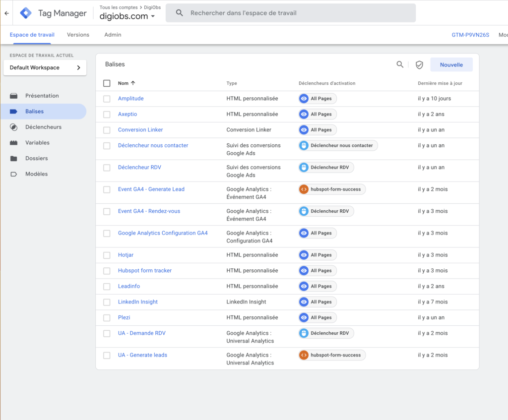Viewport: 508px width, 420px height.
Task: Open Déclencheurs in the sidebar
Action: (43, 127)
